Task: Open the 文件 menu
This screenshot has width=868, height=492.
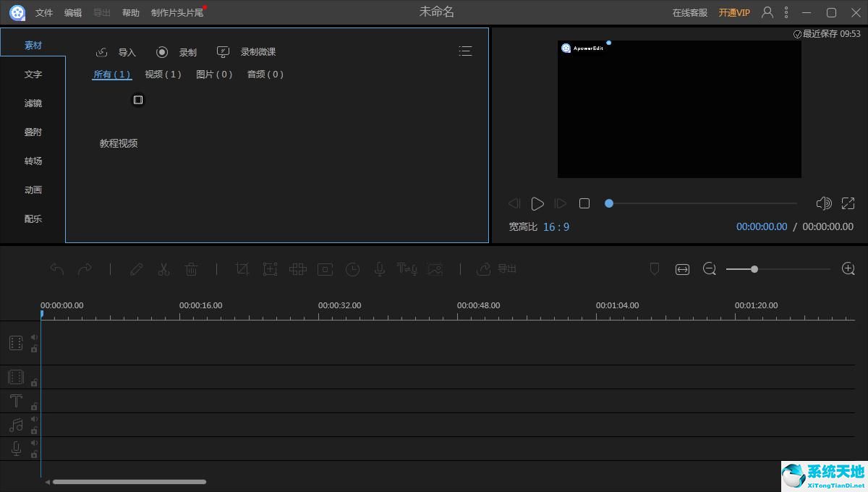Action: coord(44,13)
